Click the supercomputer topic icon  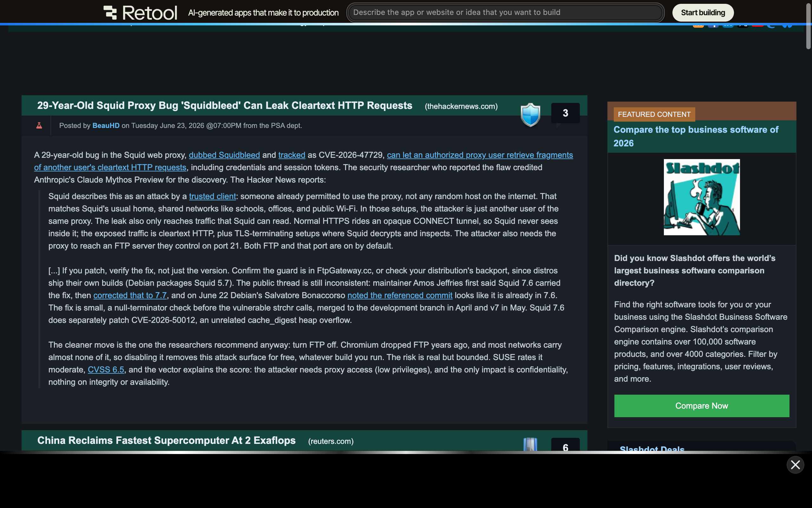tap(530, 444)
